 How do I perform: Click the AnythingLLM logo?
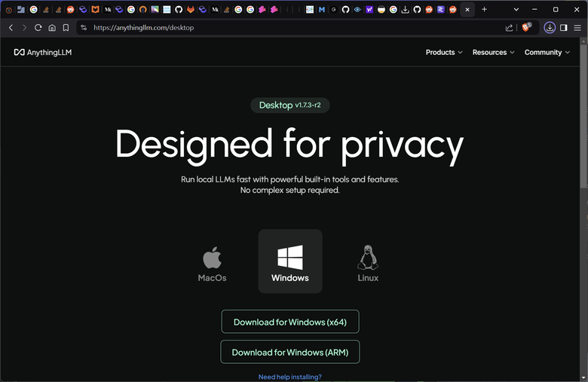(x=43, y=53)
